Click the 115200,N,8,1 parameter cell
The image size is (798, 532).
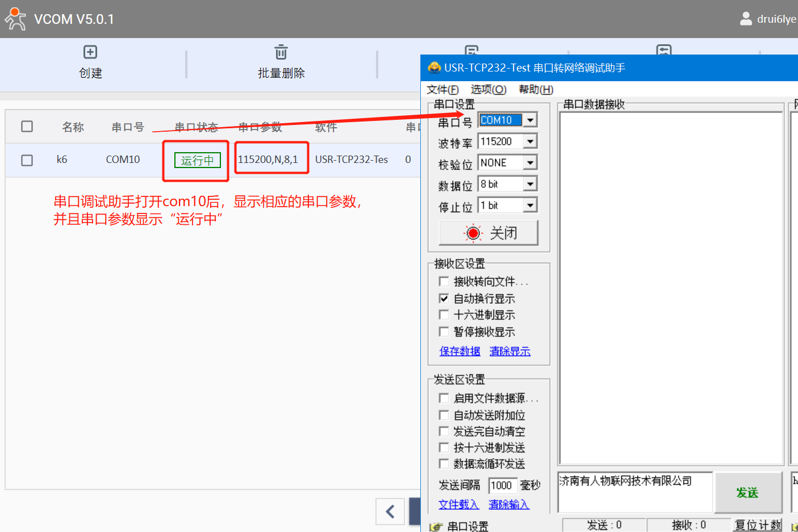[268, 160]
